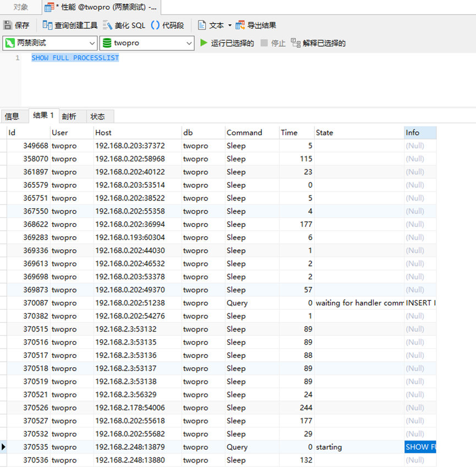Click the query tab table icon

tap(49, 7)
